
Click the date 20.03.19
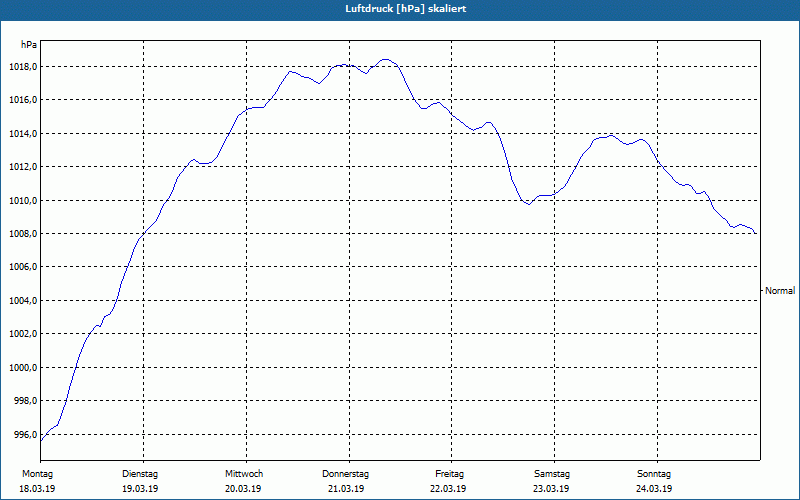point(243,489)
